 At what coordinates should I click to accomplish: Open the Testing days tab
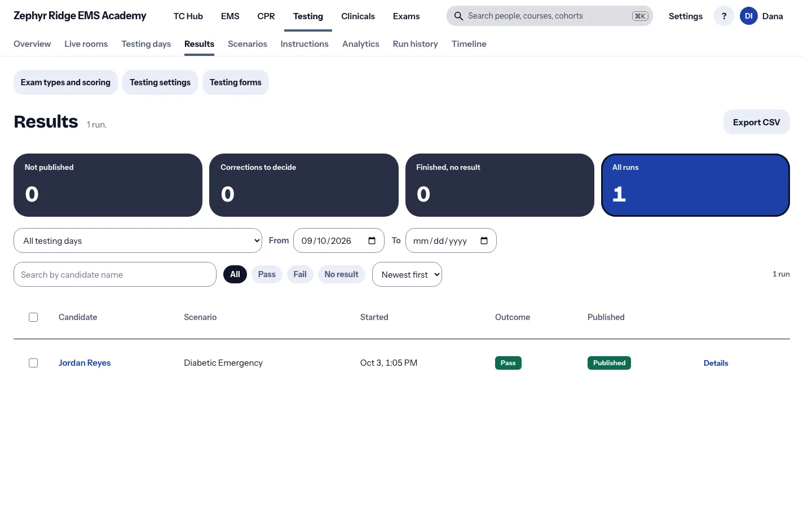[x=146, y=44]
